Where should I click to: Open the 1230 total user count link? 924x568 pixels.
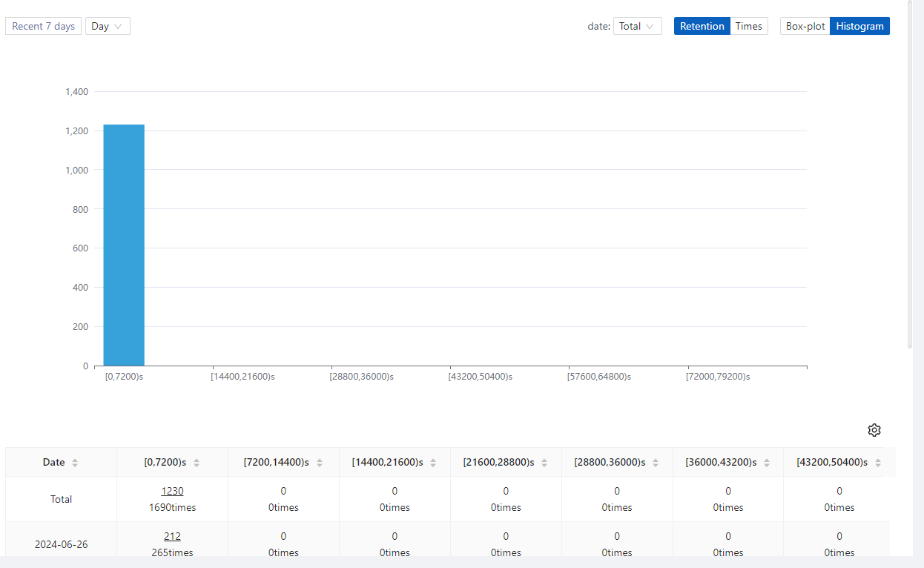[172, 491]
